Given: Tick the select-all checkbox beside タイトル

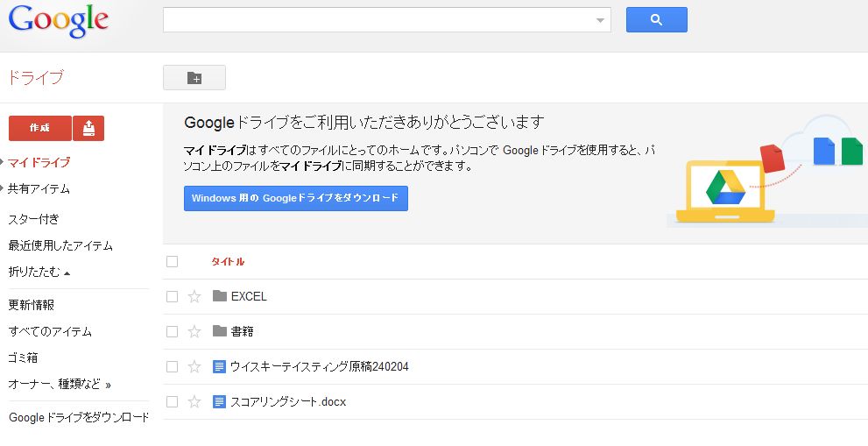Looking at the screenshot, I should point(173,261).
